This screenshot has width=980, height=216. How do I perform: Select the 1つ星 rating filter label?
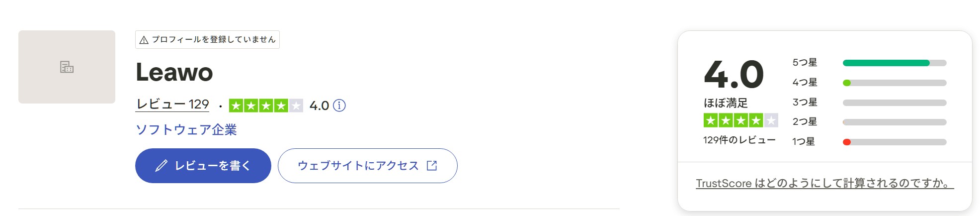[x=804, y=142]
